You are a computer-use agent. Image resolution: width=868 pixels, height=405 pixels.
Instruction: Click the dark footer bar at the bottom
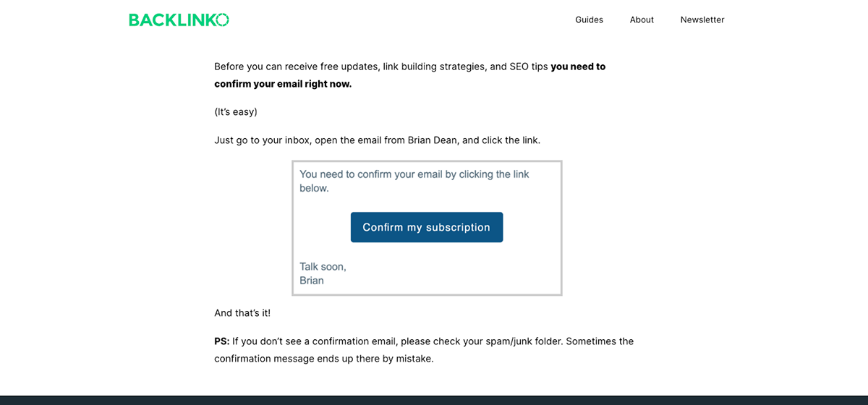434,400
